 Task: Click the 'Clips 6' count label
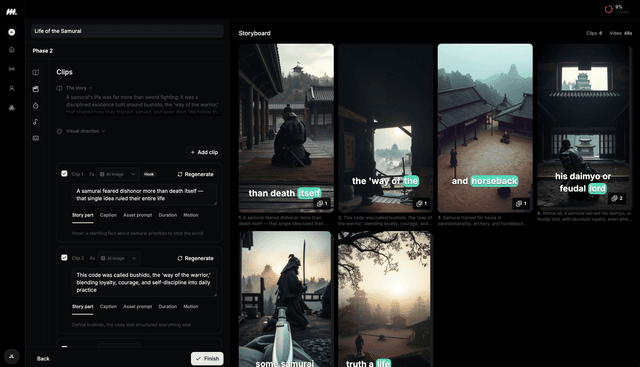(594, 33)
